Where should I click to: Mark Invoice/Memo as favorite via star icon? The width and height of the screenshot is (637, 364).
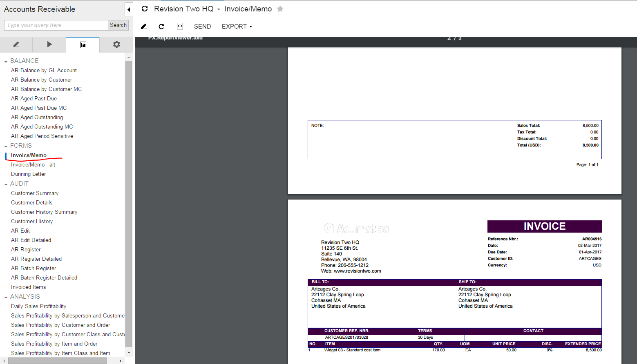[280, 9]
